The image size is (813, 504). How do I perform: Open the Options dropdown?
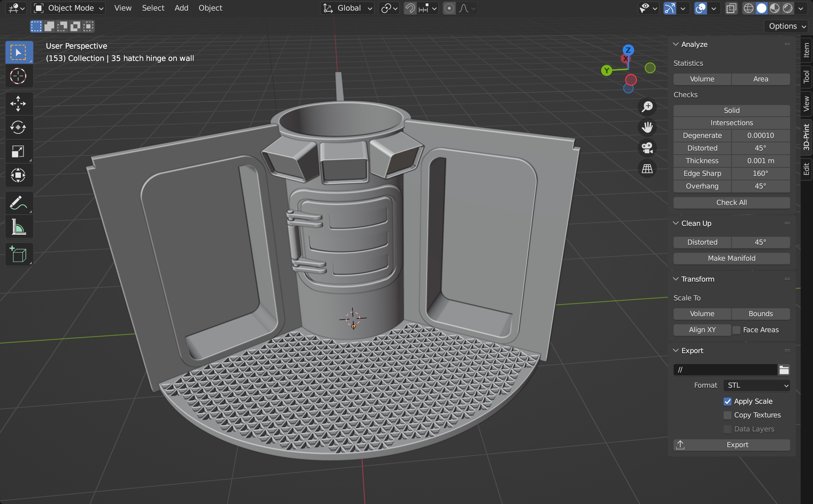pyautogui.click(x=786, y=26)
